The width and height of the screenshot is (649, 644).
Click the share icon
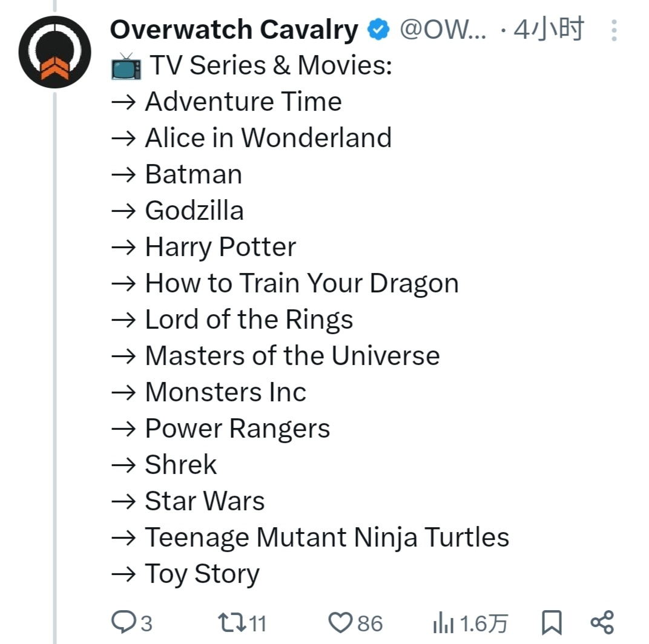coord(602,622)
